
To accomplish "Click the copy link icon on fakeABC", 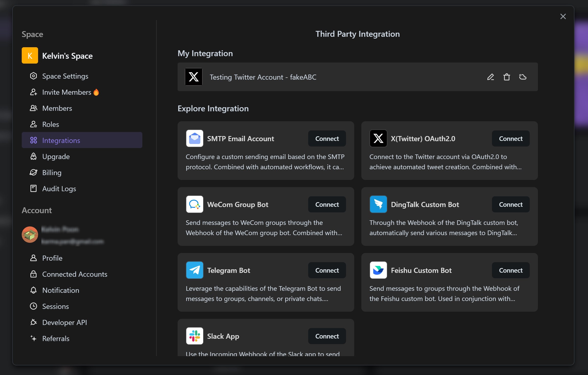I will click(x=522, y=77).
